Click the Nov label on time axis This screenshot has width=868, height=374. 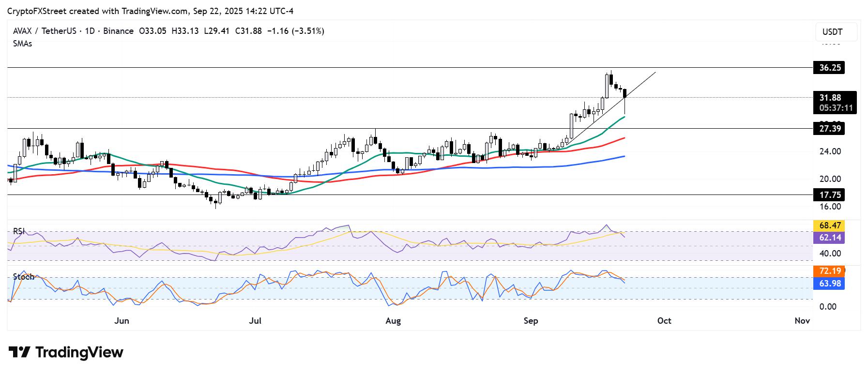[802, 321]
